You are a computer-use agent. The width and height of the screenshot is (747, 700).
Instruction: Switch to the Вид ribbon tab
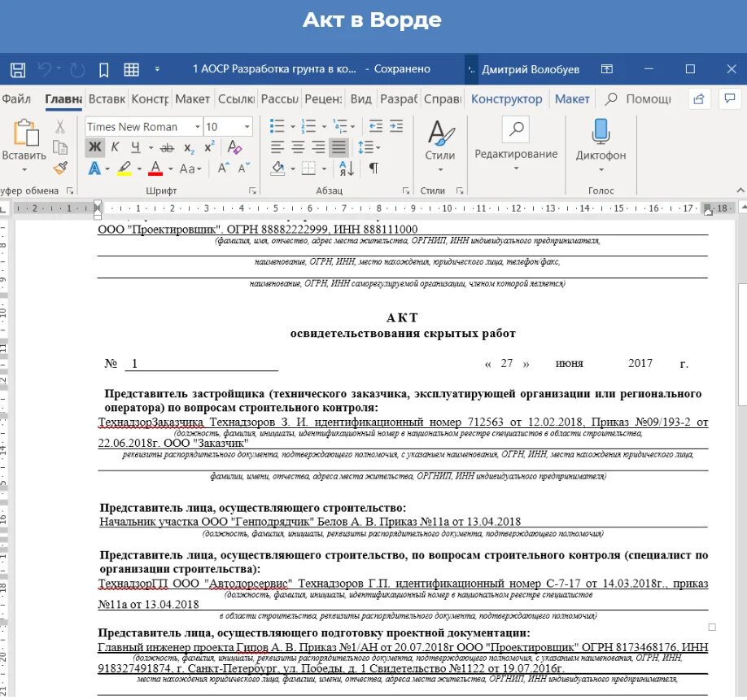coord(360,98)
